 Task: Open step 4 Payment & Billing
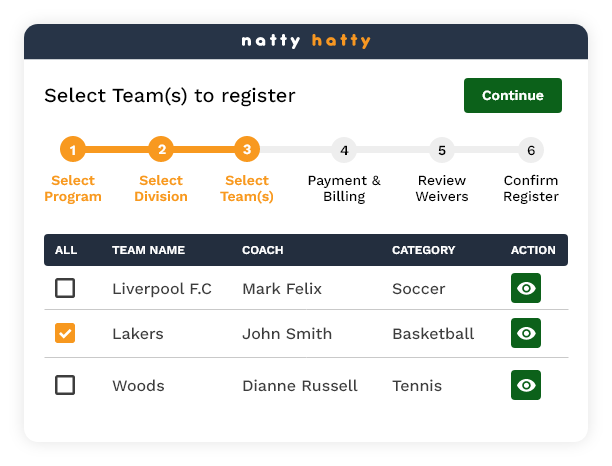pos(344,150)
